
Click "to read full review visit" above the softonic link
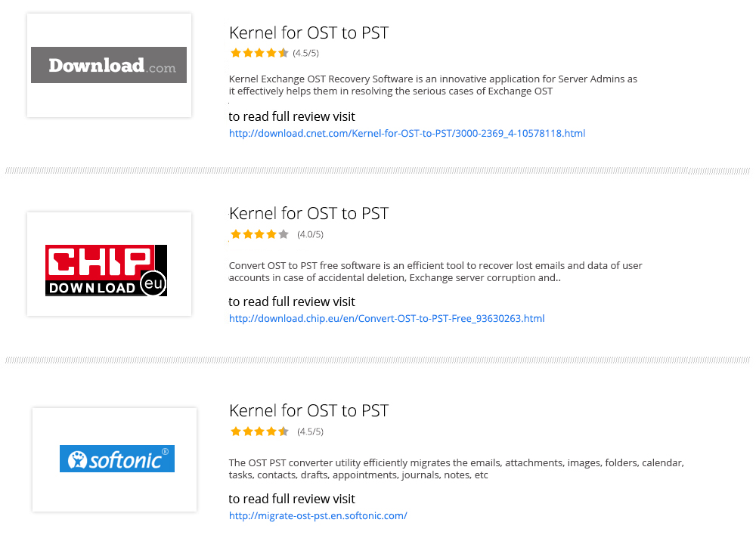(292, 499)
